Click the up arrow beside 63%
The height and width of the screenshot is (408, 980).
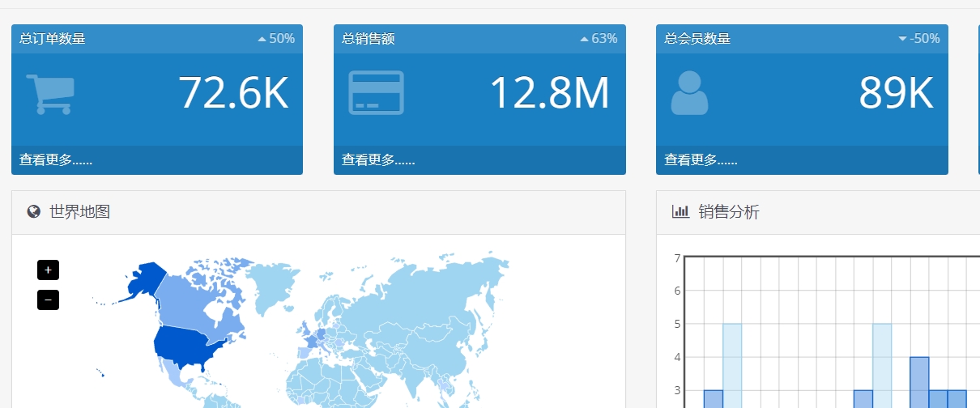(x=584, y=39)
